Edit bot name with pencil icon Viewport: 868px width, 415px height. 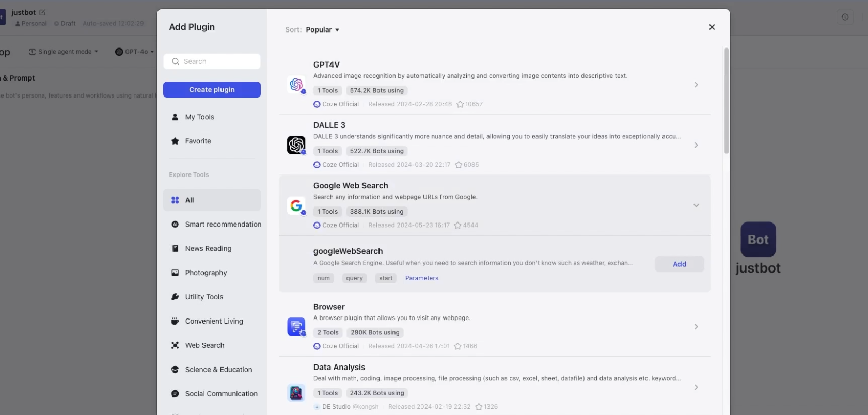click(42, 12)
